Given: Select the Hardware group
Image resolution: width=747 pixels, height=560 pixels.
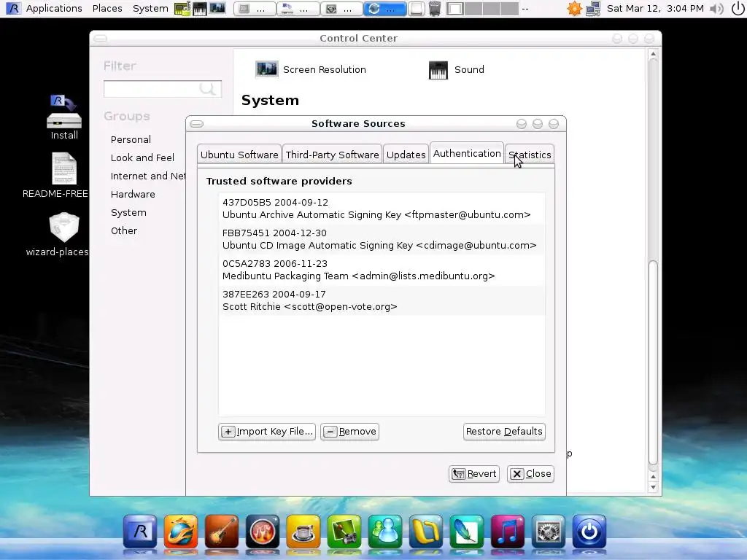Looking at the screenshot, I should 133,194.
